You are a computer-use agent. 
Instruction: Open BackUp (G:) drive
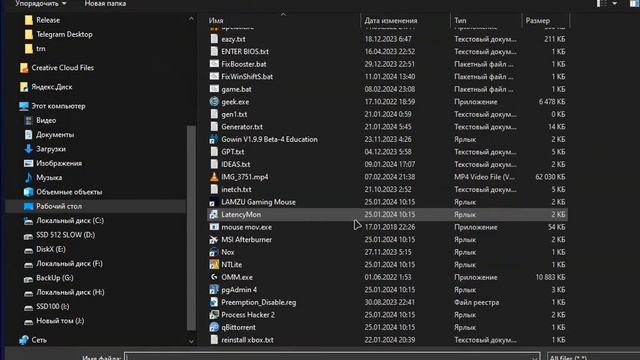pos(49,278)
